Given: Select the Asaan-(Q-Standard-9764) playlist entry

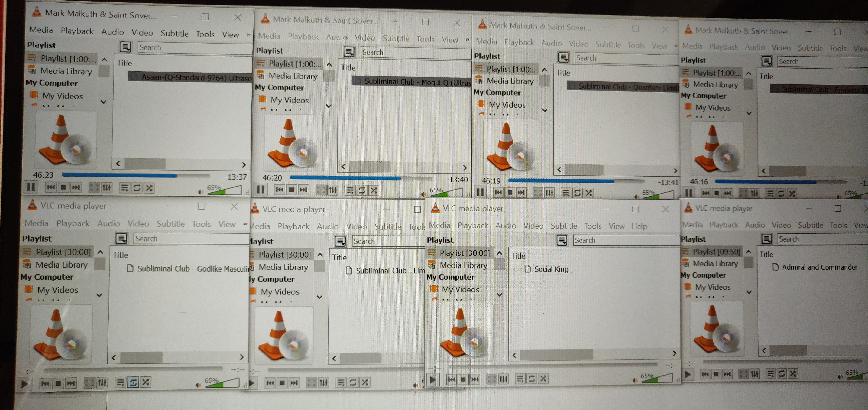Looking at the screenshot, I should point(190,77).
